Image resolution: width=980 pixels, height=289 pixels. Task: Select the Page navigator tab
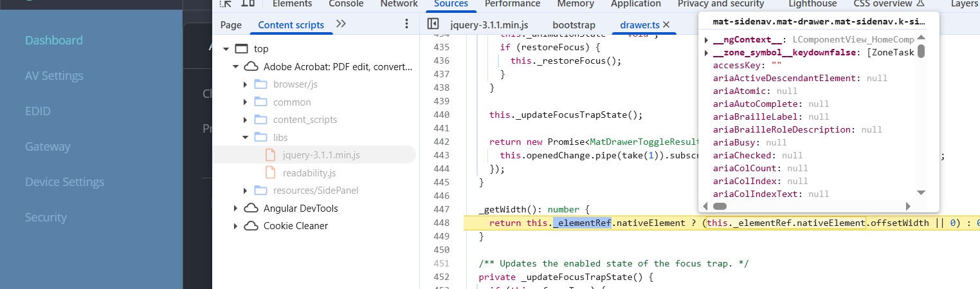pos(231,25)
